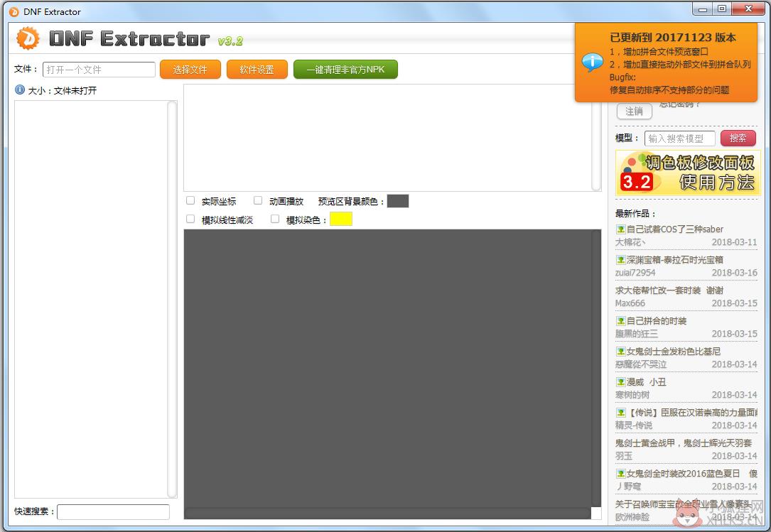Open the 忘记密码 link
Screen dimensions: 771x532
679,104
